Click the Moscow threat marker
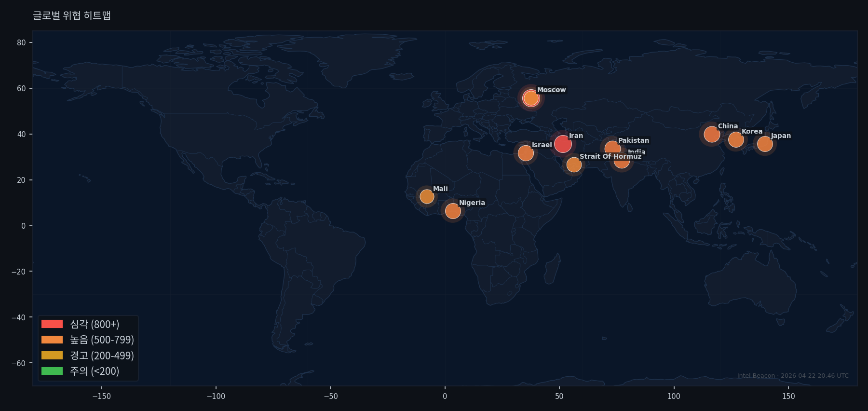The height and width of the screenshot is (411, 868). pos(531,98)
